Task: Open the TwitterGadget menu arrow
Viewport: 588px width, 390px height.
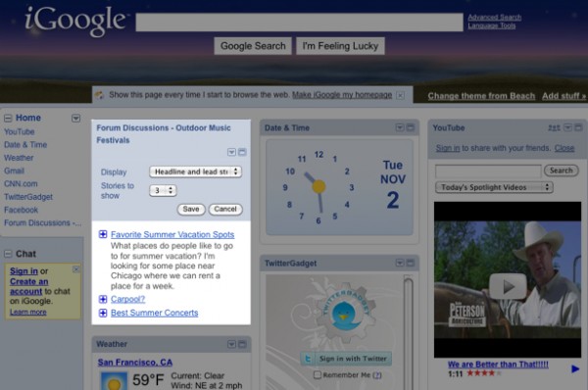Action: pyautogui.click(x=400, y=263)
